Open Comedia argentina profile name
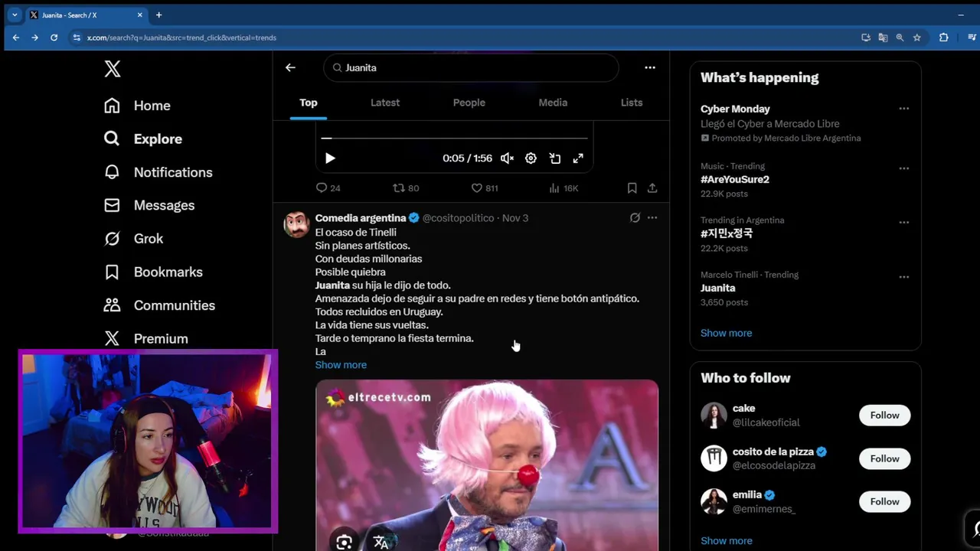 coord(361,218)
